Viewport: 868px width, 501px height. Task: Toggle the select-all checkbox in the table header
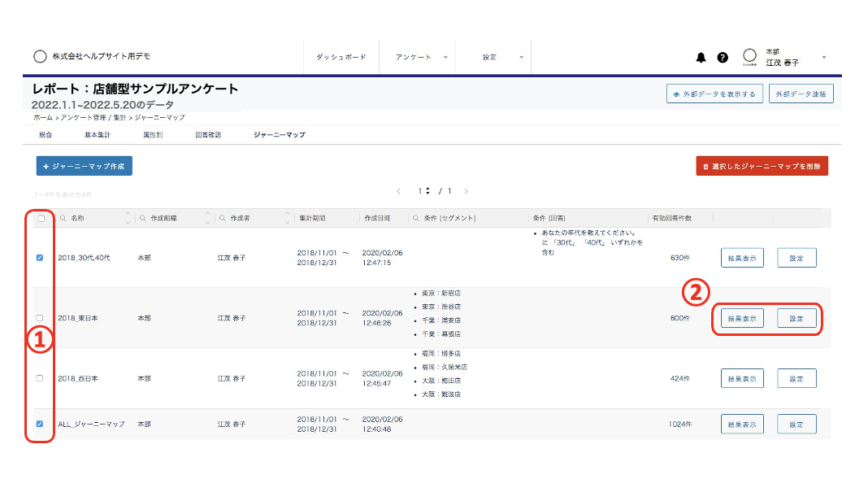pos(41,218)
